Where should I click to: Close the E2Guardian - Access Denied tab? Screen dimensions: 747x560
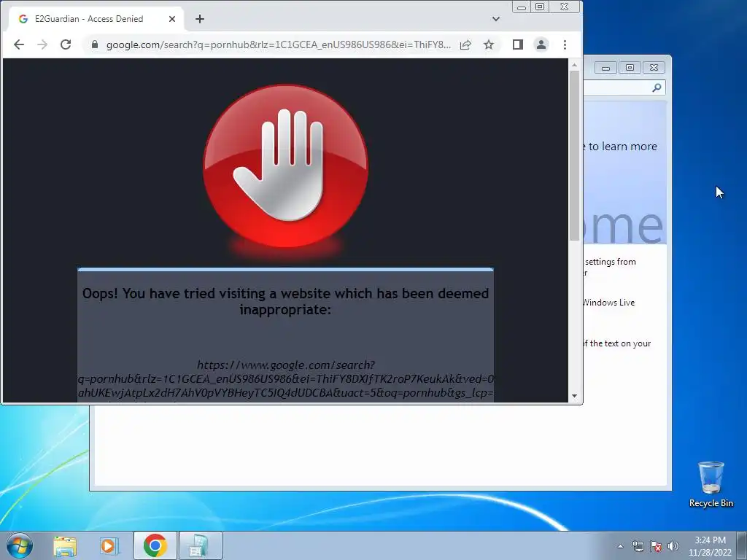(172, 19)
